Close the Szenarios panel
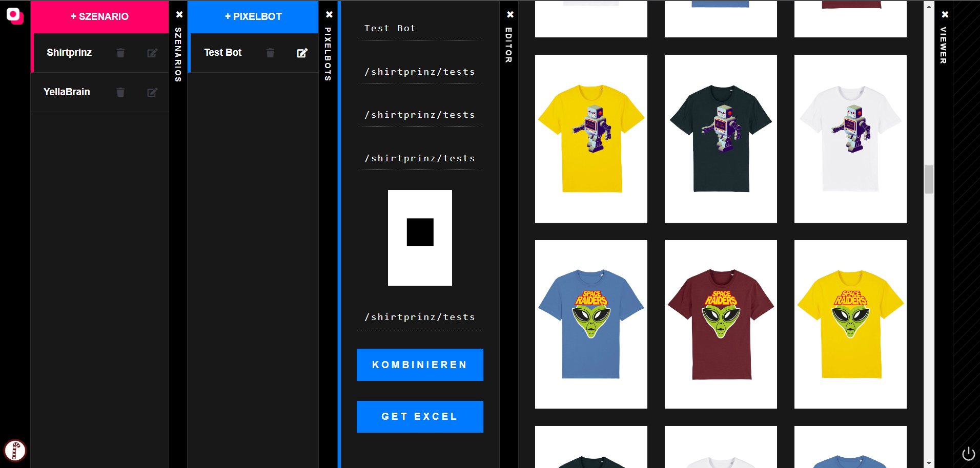The height and width of the screenshot is (468, 980). (179, 14)
